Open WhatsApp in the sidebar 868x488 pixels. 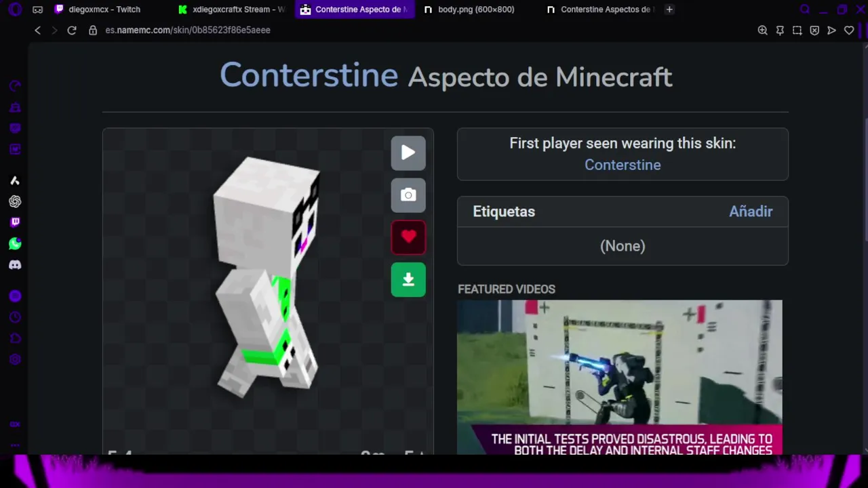[15, 243]
